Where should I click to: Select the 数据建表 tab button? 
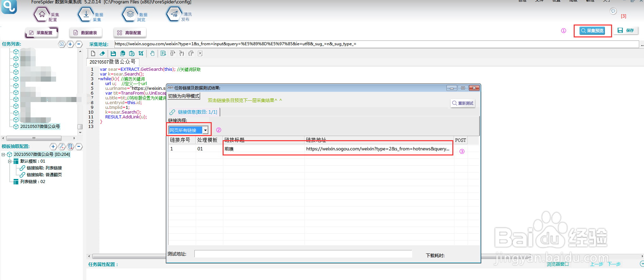[86, 33]
